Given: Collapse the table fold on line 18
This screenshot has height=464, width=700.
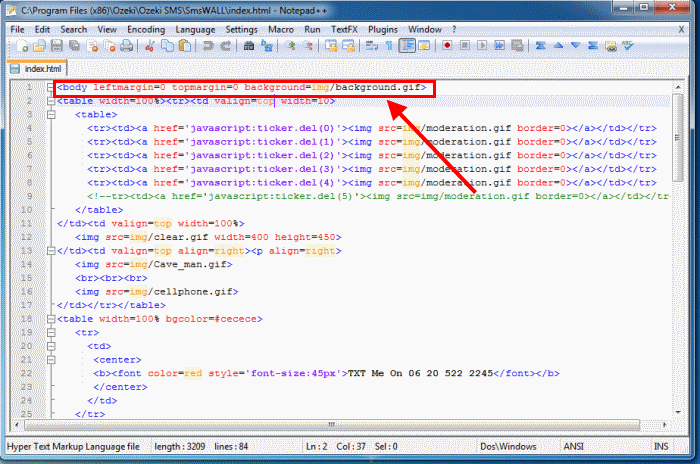Looking at the screenshot, I should [x=51, y=319].
